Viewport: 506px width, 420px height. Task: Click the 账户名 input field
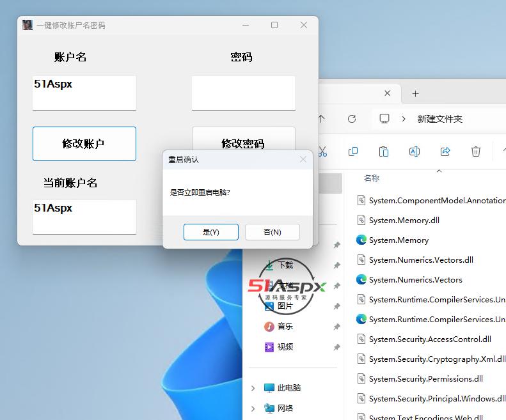click(84, 93)
